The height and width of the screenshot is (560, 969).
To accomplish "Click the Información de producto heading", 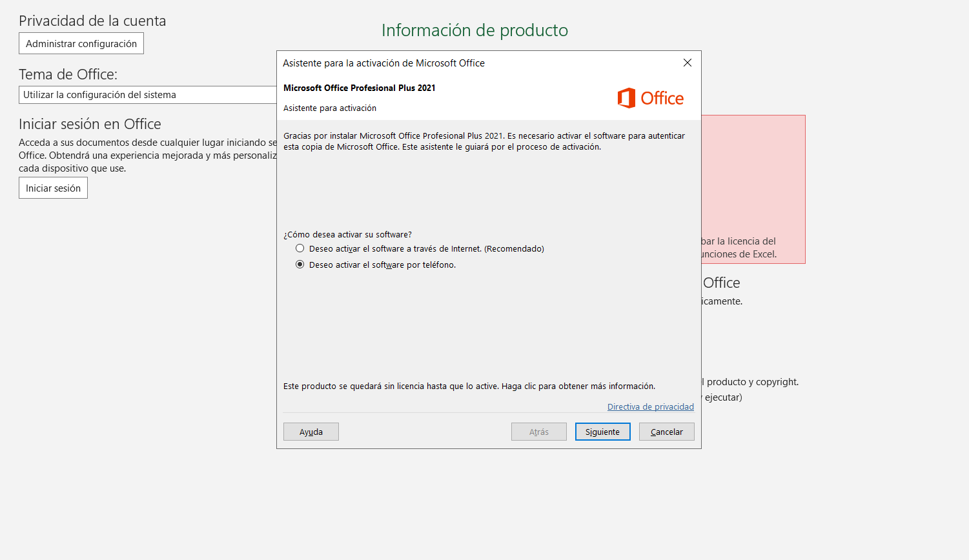I will tap(474, 30).
